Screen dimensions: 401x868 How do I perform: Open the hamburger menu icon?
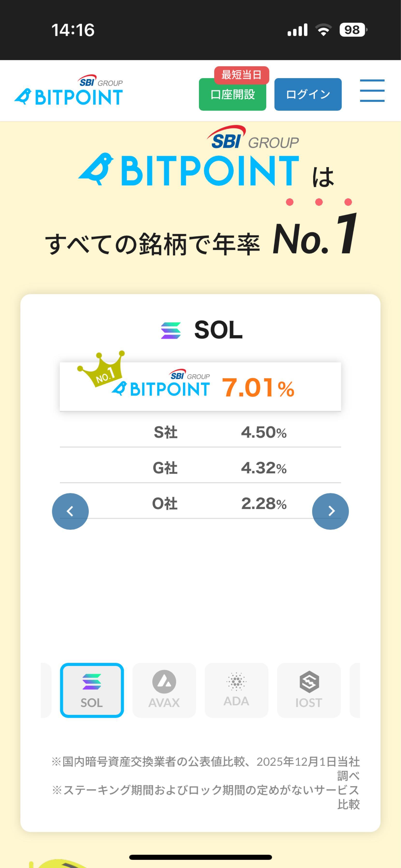coord(372,91)
